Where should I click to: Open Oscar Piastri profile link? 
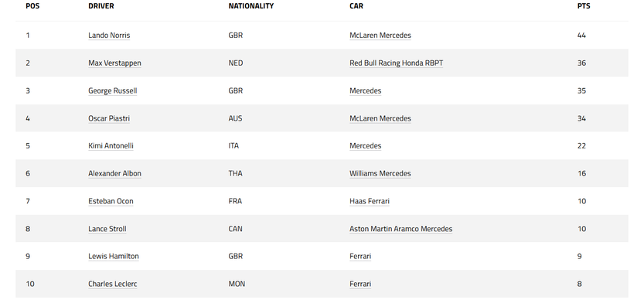(109, 118)
